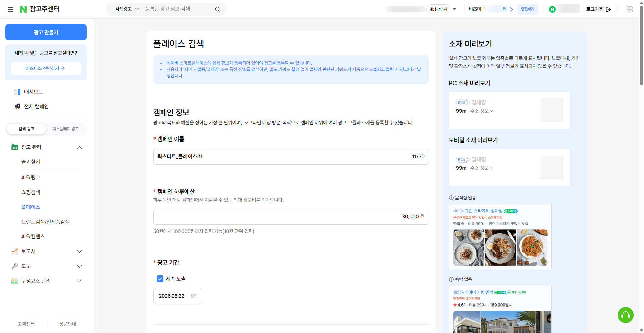The width and height of the screenshot is (644, 333).
Task: Click the 전체 캠페인 megaphone icon
Action: click(x=17, y=106)
